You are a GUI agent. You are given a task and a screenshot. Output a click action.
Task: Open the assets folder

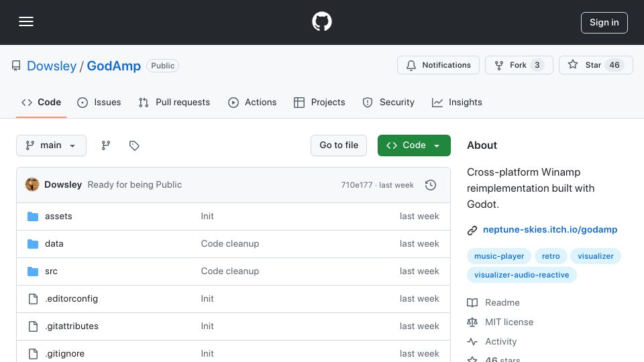coord(58,217)
